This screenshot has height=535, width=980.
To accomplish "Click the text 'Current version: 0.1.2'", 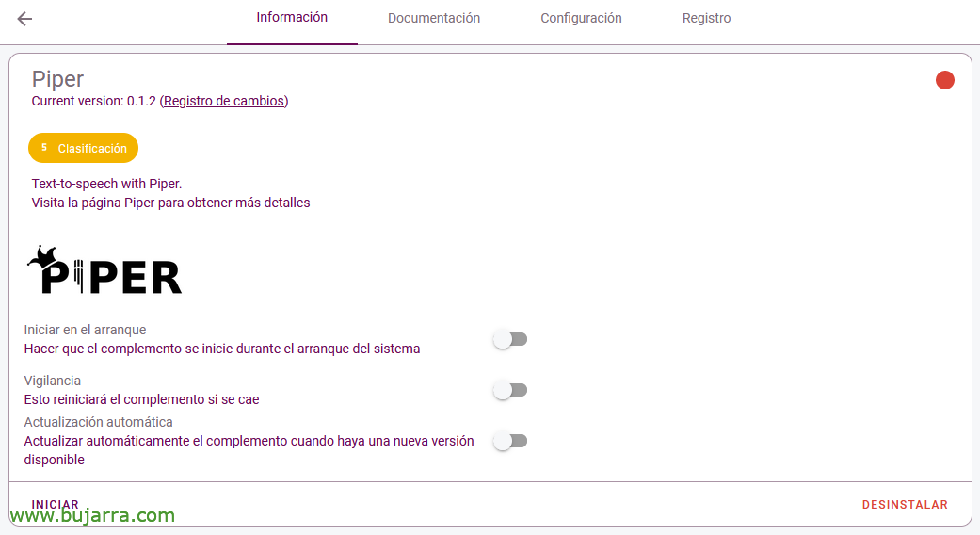I will tap(94, 101).
